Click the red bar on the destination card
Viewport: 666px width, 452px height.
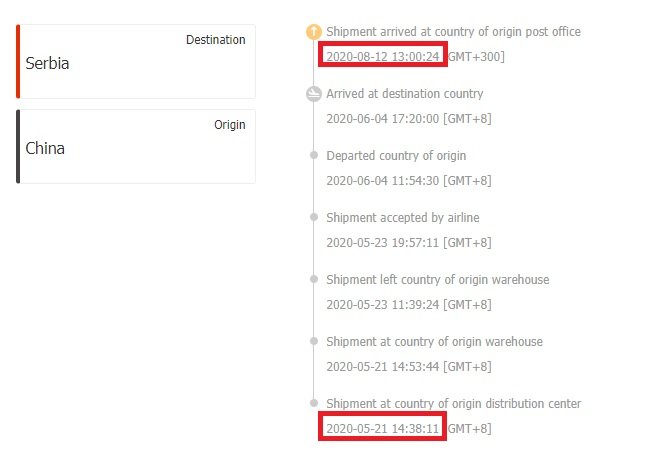[x=18, y=61]
